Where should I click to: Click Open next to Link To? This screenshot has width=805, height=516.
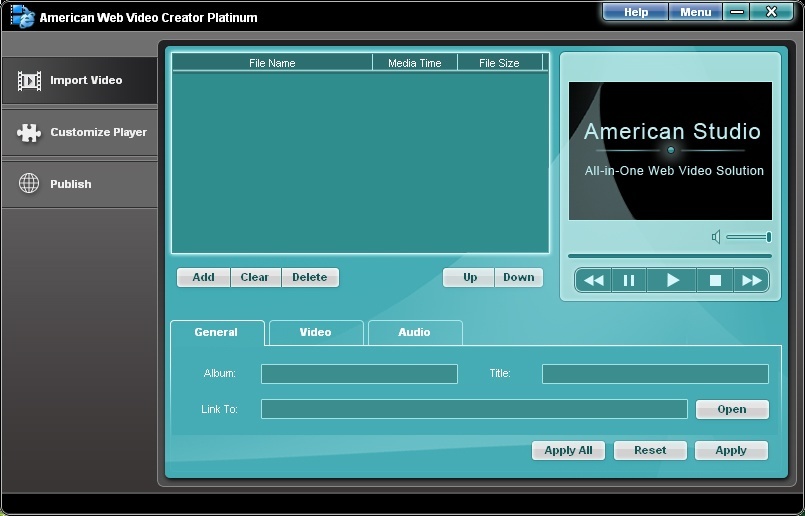coord(732,409)
